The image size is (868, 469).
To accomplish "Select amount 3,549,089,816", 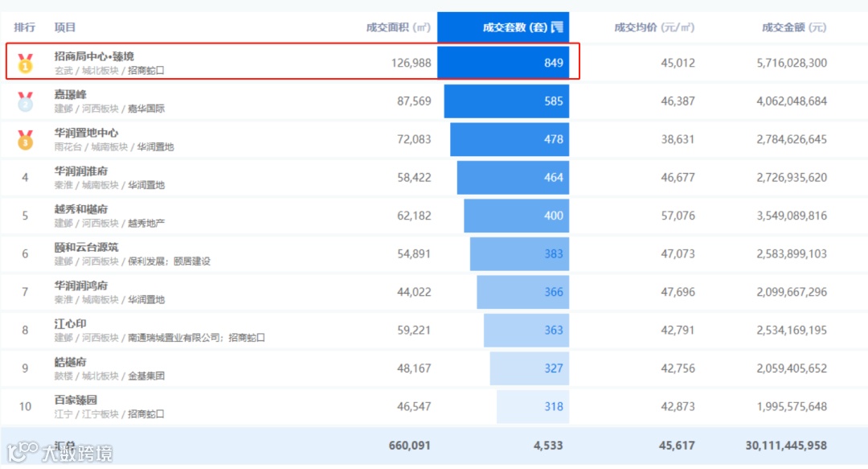I will [792, 216].
